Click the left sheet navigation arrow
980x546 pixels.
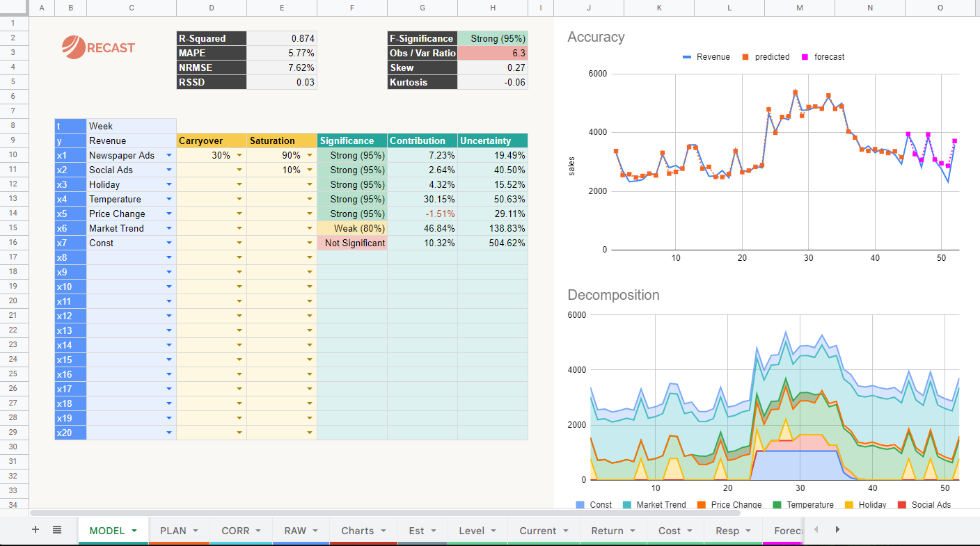tap(815, 529)
